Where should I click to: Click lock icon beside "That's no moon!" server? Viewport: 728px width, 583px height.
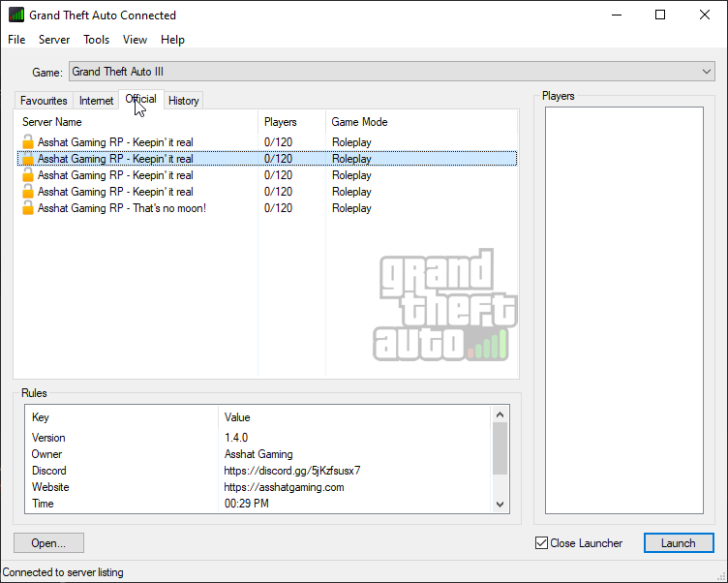(28, 208)
